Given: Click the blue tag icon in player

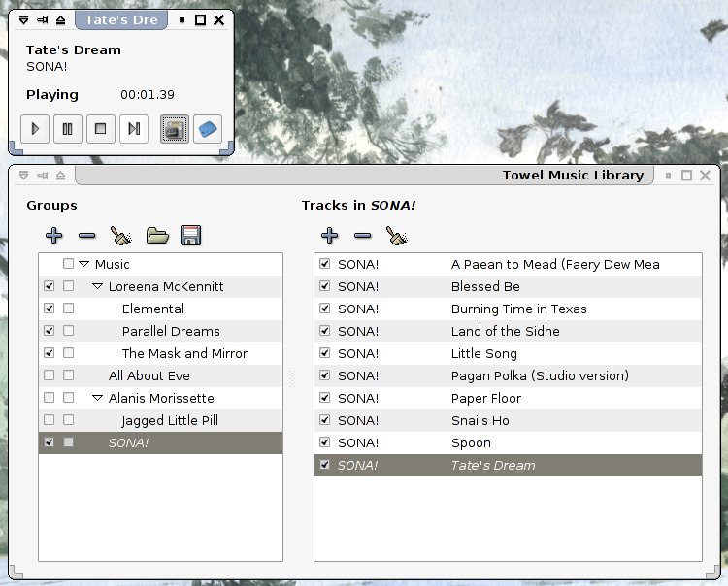Looking at the screenshot, I should [x=208, y=128].
